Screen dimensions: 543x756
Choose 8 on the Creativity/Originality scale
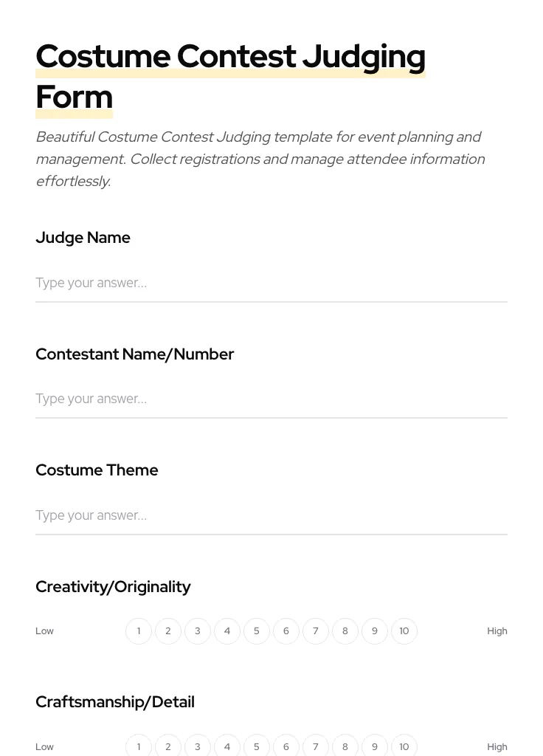[x=345, y=631]
